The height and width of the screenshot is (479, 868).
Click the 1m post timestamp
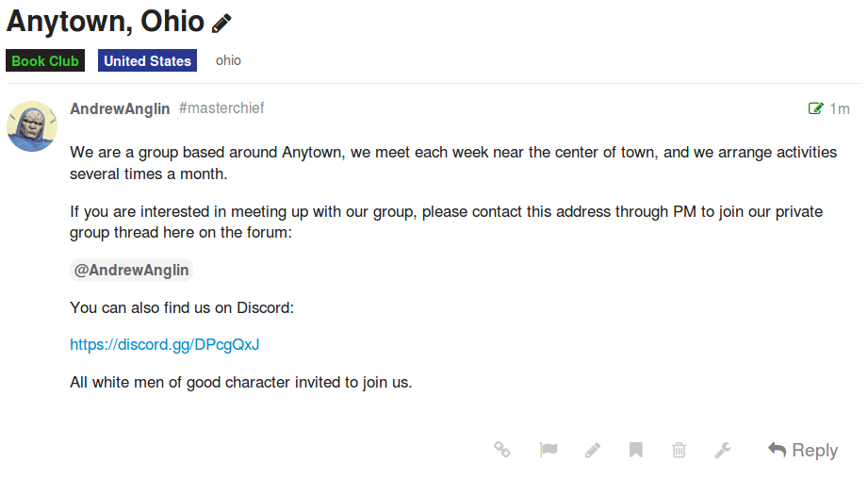click(840, 109)
